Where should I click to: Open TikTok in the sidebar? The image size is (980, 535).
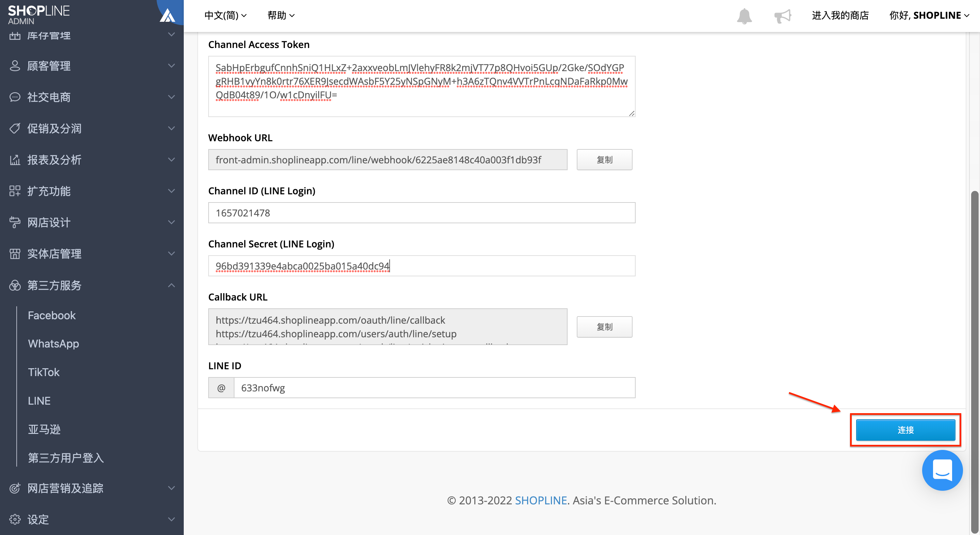(x=44, y=372)
